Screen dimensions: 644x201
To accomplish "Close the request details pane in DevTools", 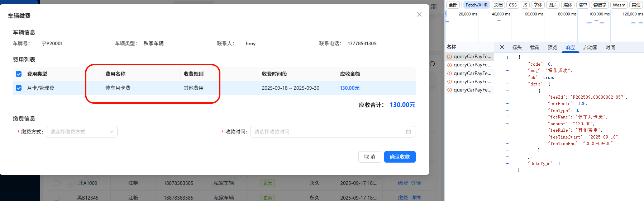I will pyautogui.click(x=502, y=47).
